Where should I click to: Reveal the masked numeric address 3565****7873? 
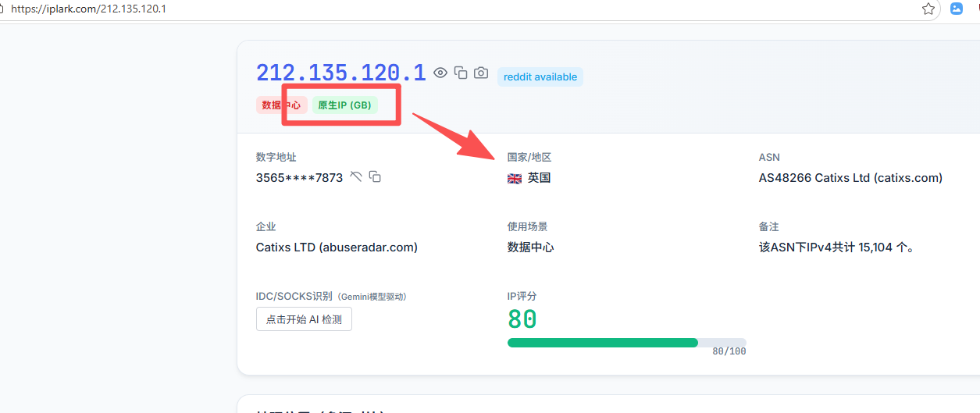pyautogui.click(x=356, y=176)
